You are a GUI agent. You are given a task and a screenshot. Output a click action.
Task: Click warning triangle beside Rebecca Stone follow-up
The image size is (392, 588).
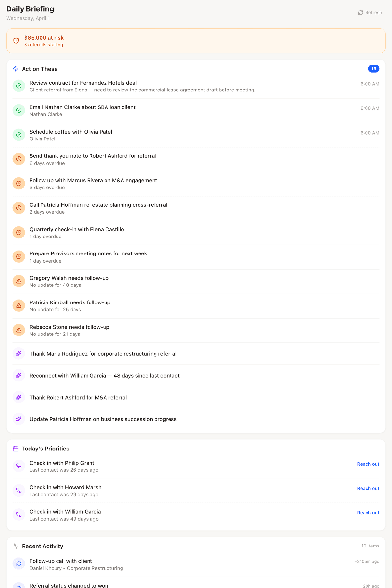point(19,330)
